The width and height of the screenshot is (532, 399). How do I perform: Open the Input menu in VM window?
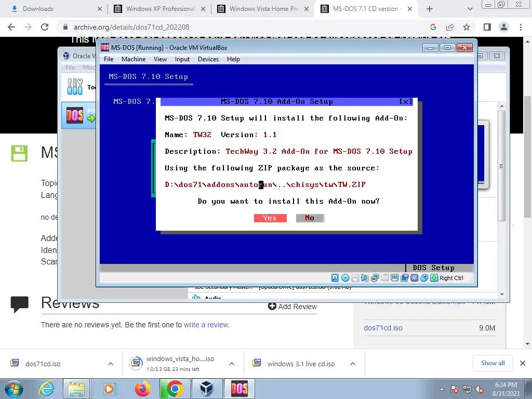pyautogui.click(x=182, y=59)
